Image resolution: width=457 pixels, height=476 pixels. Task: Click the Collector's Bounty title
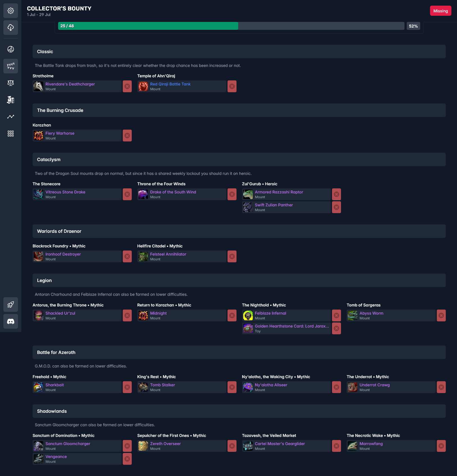tap(59, 8)
